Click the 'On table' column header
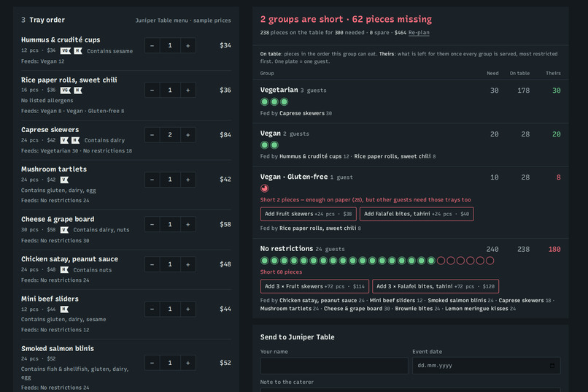 pos(519,73)
